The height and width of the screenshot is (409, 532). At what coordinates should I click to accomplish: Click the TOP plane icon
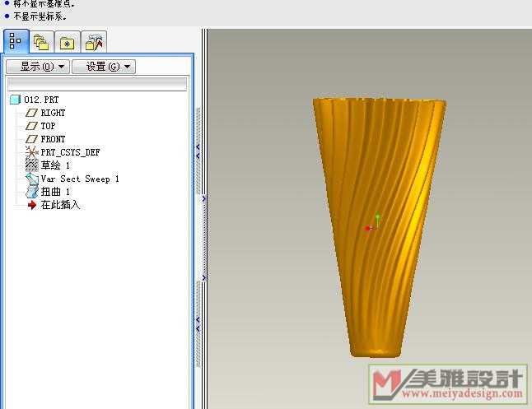pos(31,126)
